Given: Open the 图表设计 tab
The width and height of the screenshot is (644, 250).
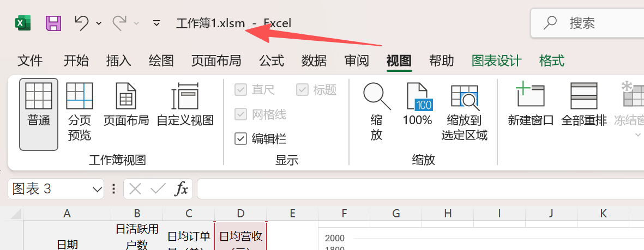Looking at the screenshot, I should pyautogui.click(x=497, y=61).
